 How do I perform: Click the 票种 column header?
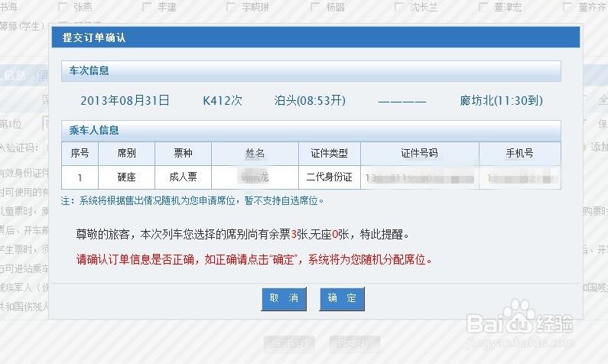coord(183,154)
